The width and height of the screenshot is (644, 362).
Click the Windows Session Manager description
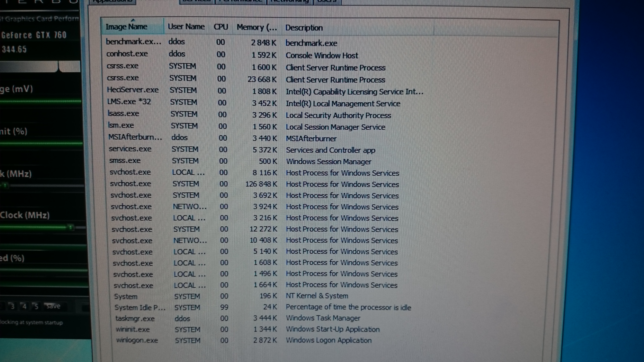tap(329, 161)
